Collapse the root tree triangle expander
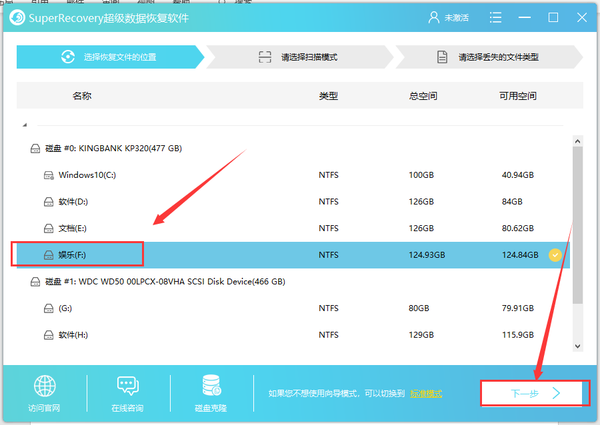Viewport: 600px width, 425px height. pos(25,125)
